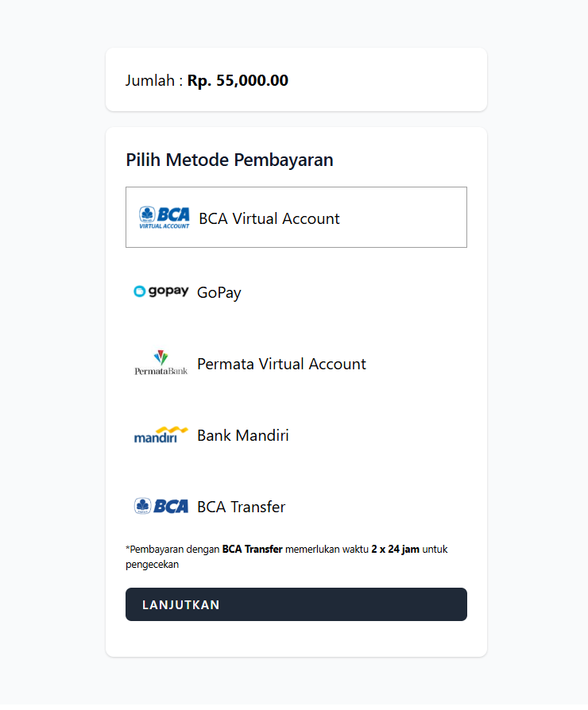Click the Pilih Metode Pembayaran heading

pyautogui.click(x=230, y=160)
